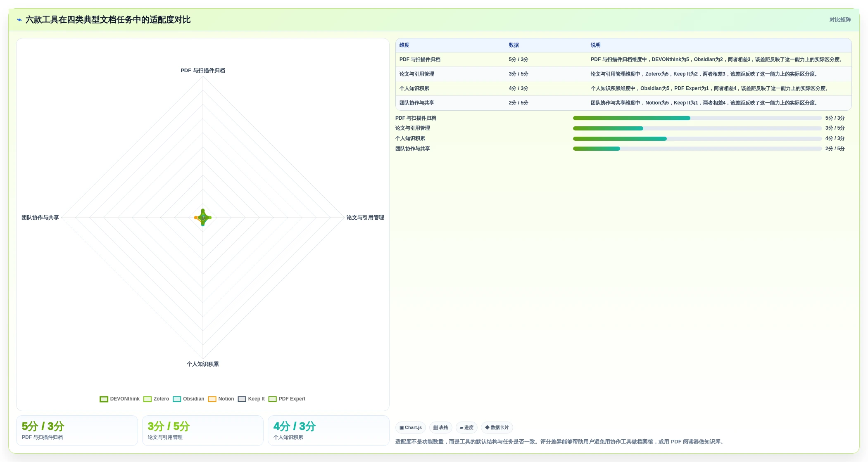Click the orange Notion data point on radar

[x=196, y=218]
